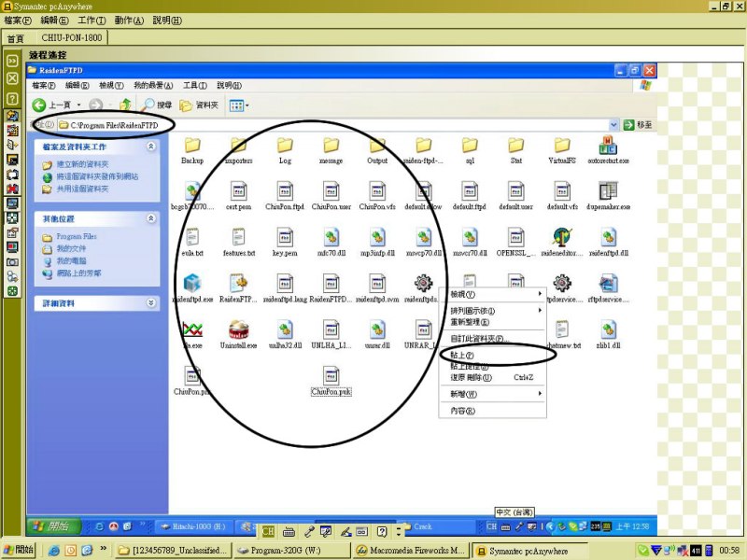Collapse the 檔案及資料夾工作 panel
The height and width of the screenshot is (560, 747).
pyautogui.click(x=151, y=147)
